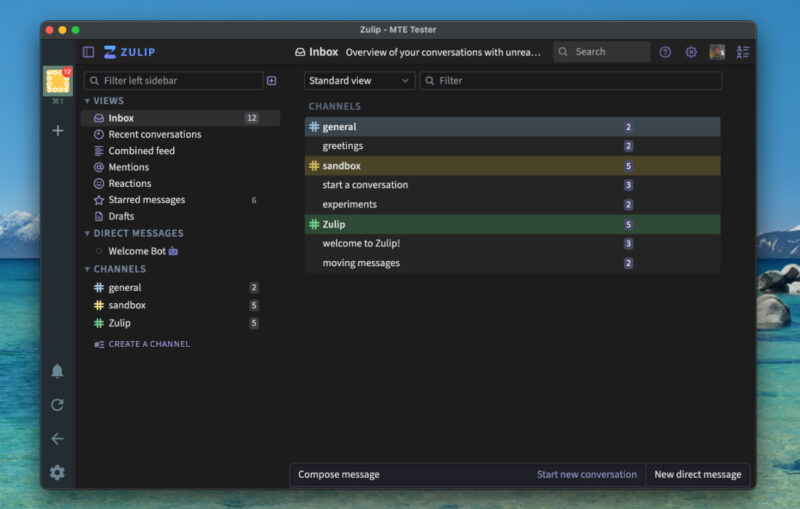The width and height of the screenshot is (800, 509).
Task: Open the welcome to Zulip! topic
Action: coord(361,243)
